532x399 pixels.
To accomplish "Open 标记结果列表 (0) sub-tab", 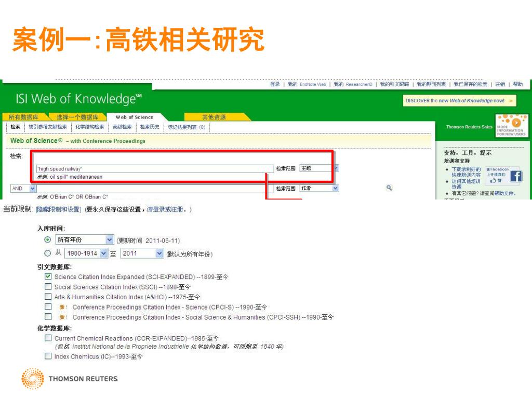I will coord(187,127).
